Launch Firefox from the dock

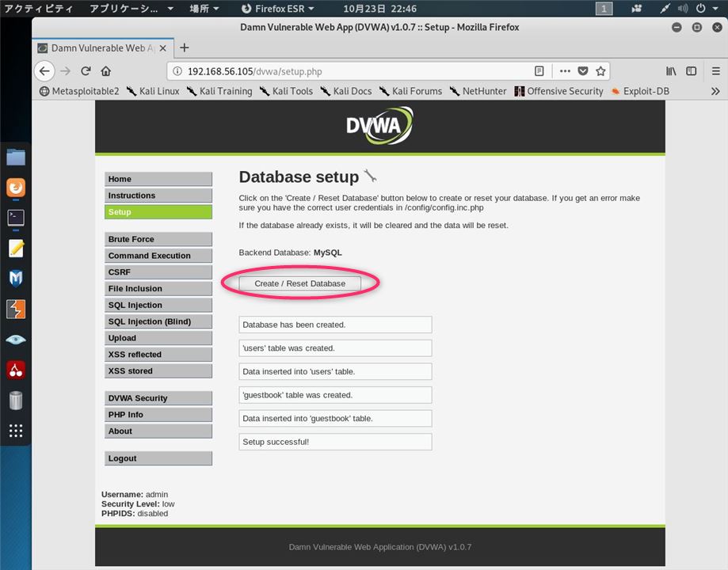[16, 188]
